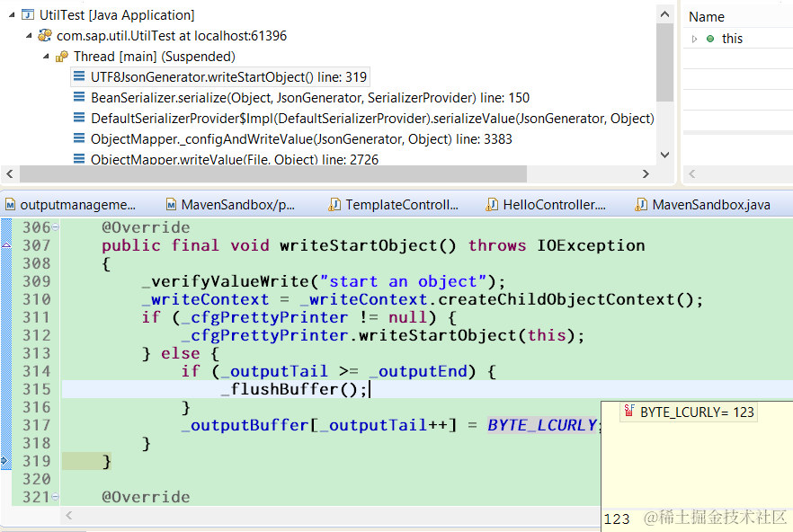Click the "start an object" string literal
Image resolution: width=793 pixels, height=532 pixels.
pyautogui.click(x=403, y=281)
